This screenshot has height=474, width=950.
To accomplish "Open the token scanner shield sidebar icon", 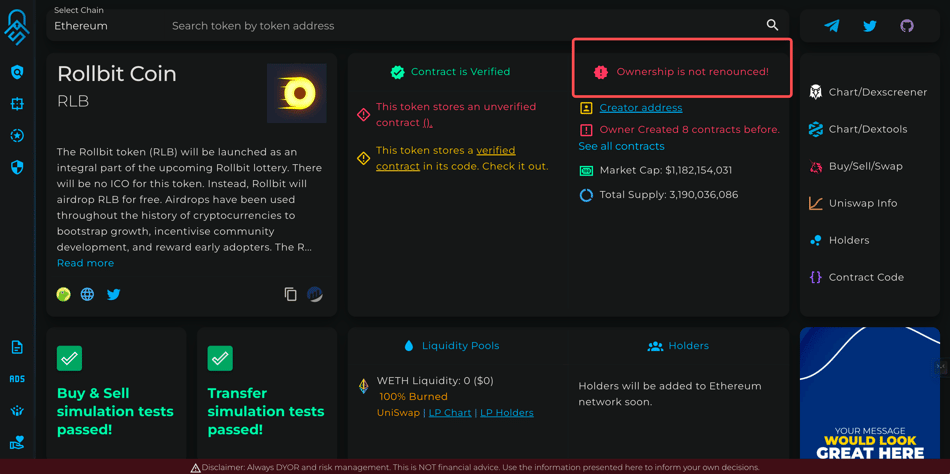I will [18, 73].
